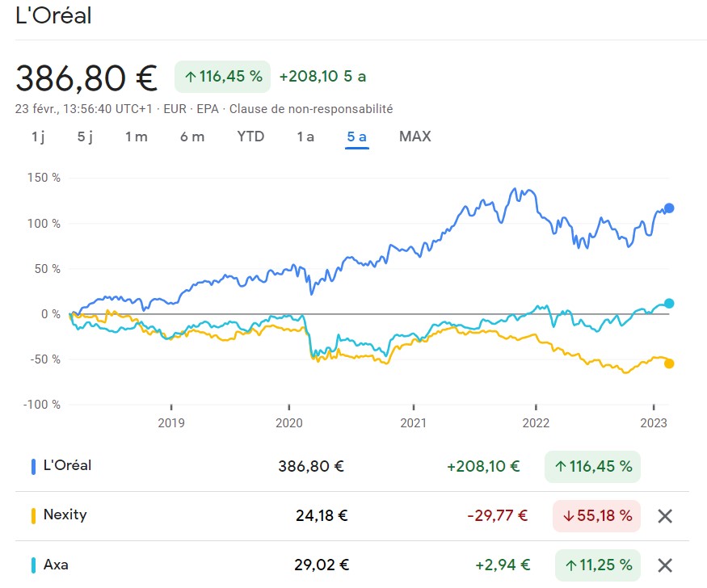Screen dimensions: 707x588
Task: Click the 386,80 € headline price
Action: [86, 78]
